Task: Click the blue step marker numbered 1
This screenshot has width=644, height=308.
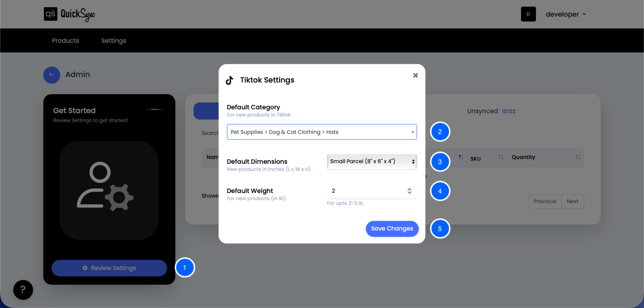Action: (x=185, y=267)
